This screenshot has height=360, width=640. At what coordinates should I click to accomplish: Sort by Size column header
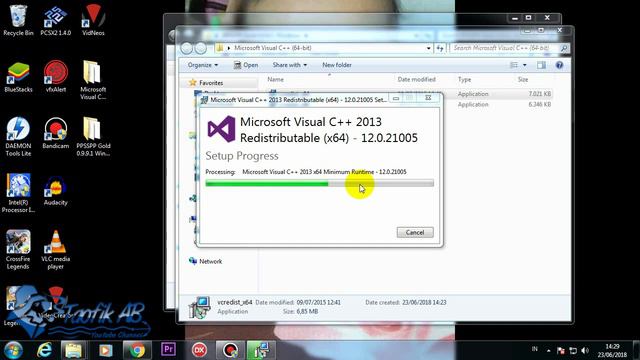[523, 80]
